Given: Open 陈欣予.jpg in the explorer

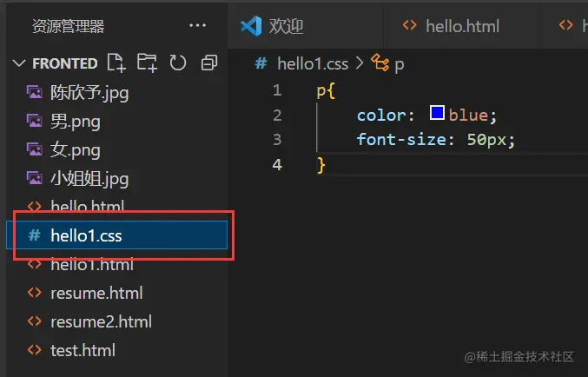Looking at the screenshot, I should [89, 91].
